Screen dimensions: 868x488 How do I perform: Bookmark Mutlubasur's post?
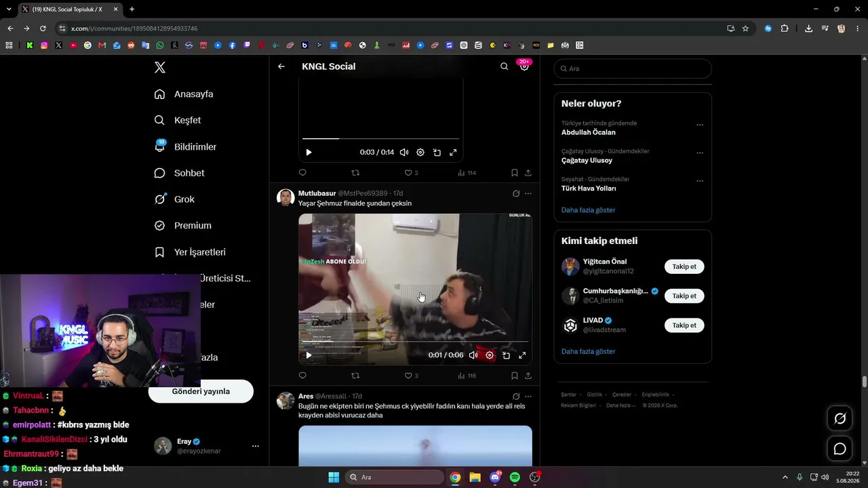tap(515, 375)
